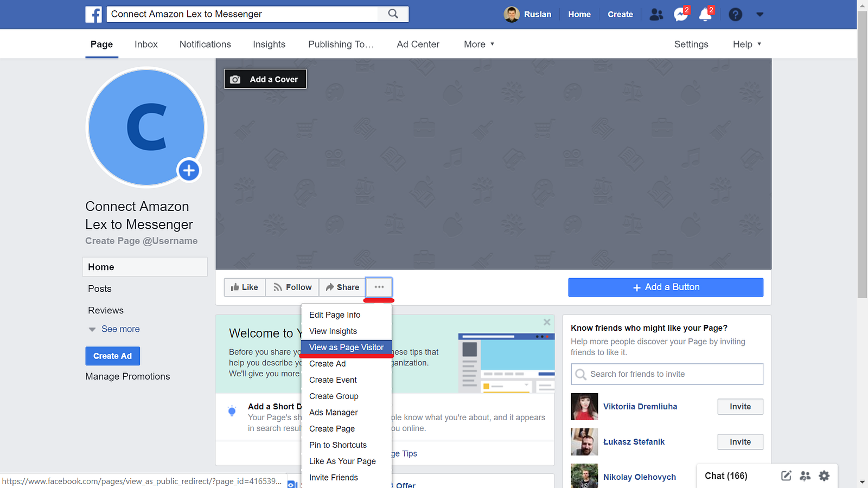868x488 pixels.
Task: Click the blue Create Ad button
Action: [112, 356]
